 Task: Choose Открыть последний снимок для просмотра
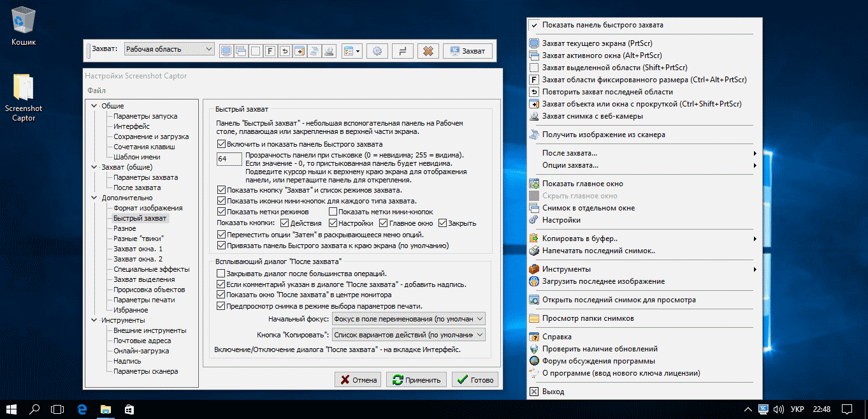coord(644,300)
